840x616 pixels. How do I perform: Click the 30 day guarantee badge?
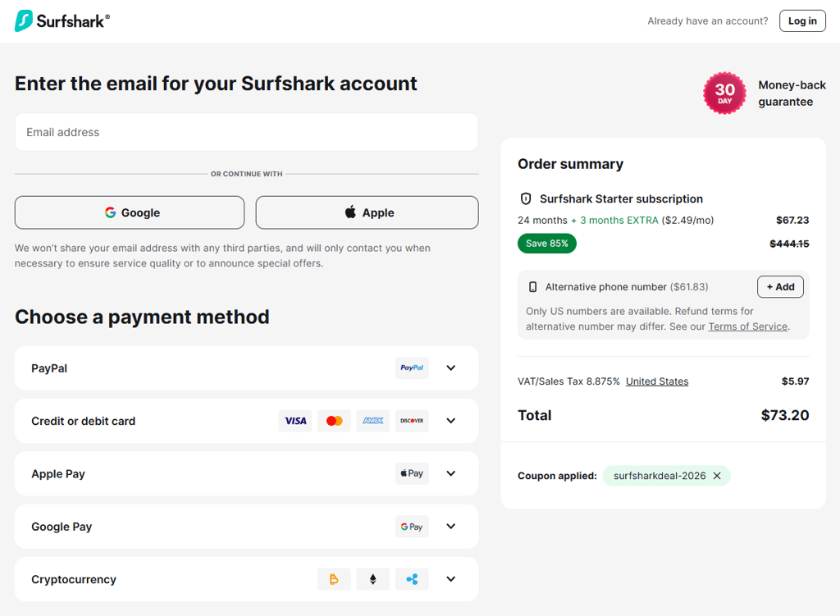[x=724, y=94]
